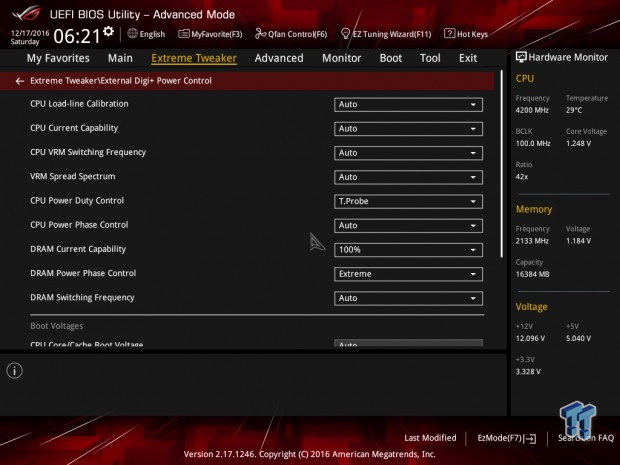Open DRAM Current Capability 100% dropdown

[x=408, y=250]
